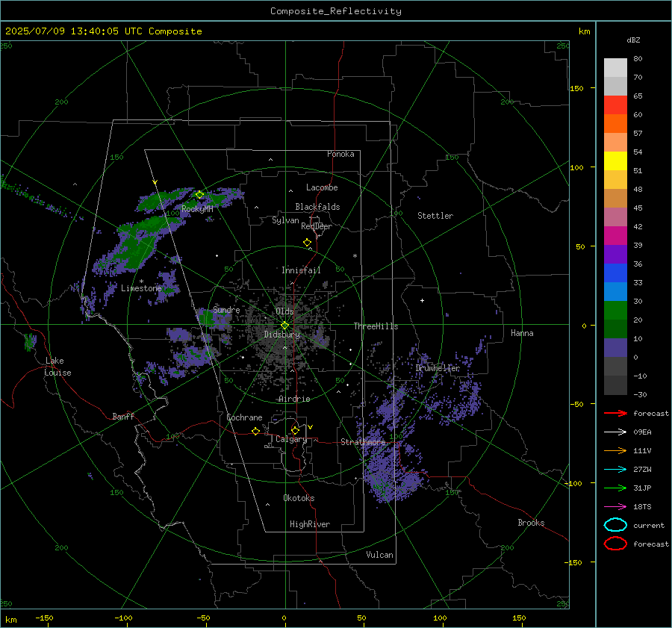Click yellow diamond marker below Cochrane
The height and width of the screenshot is (628, 672).
[256, 431]
